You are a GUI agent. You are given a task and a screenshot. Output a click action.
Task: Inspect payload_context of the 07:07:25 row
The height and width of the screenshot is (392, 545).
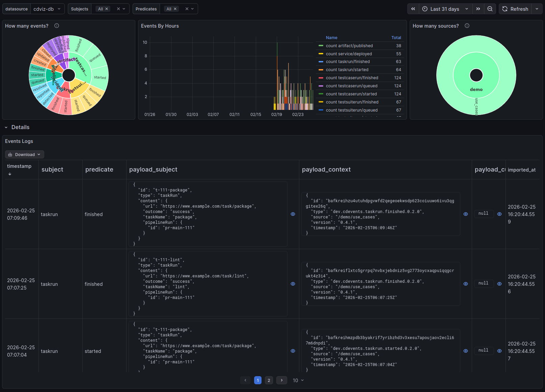(466, 284)
